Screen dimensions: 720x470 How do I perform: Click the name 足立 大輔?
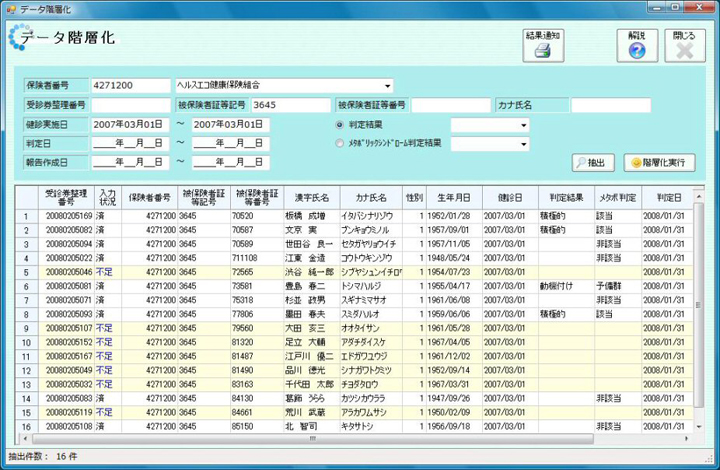305,342
